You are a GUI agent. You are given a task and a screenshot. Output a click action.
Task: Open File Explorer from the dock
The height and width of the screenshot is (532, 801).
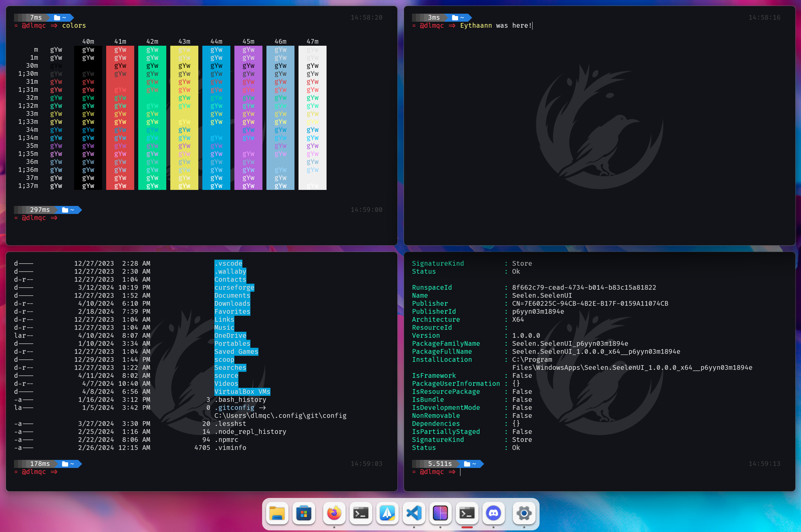pos(277,513)
